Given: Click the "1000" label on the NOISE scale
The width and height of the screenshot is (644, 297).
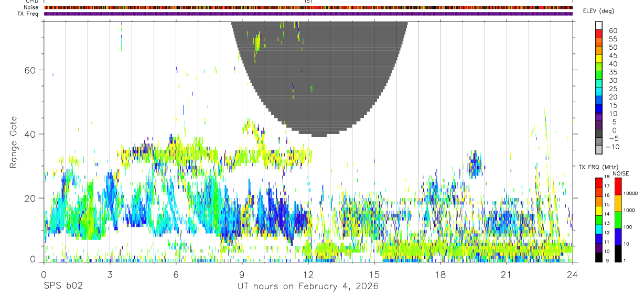Looking at the screenshot, I should pos(630,210).
